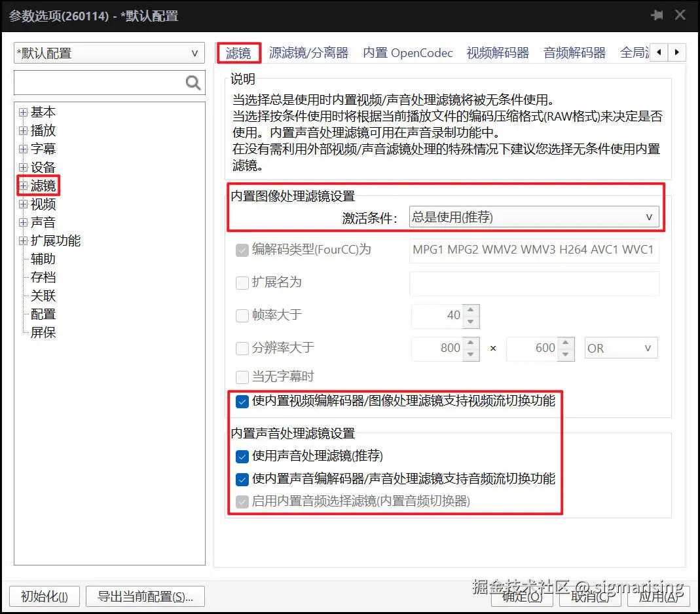Uncheck 使用声音处理滤镜(推荐)
This screenshot has height=614, width=700.
click(242, 455)
